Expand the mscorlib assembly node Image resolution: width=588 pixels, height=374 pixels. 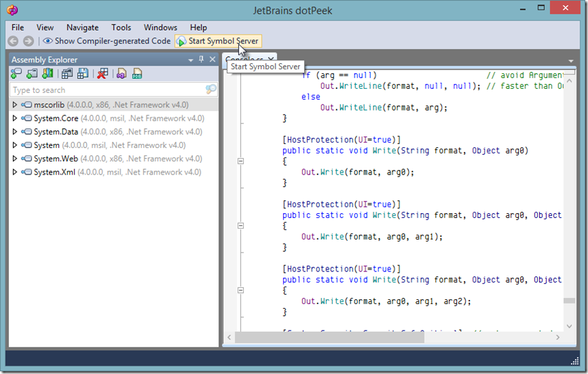(15, 105)
